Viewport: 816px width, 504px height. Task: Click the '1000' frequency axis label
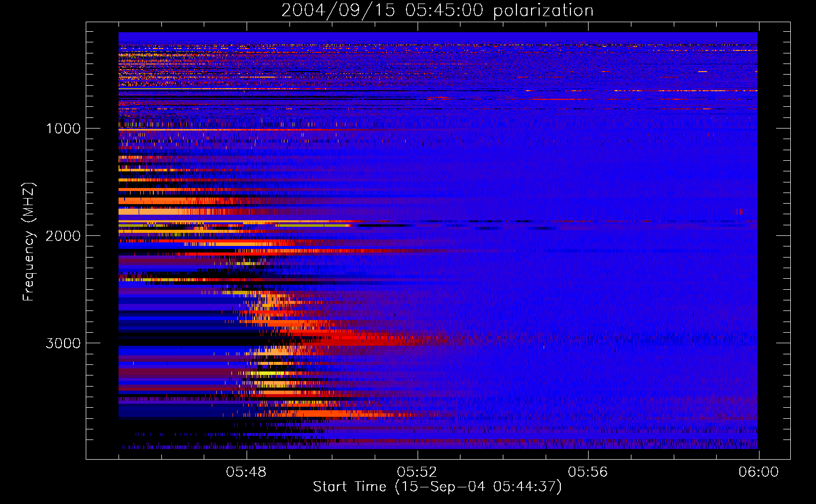click(x=63, y=129)
